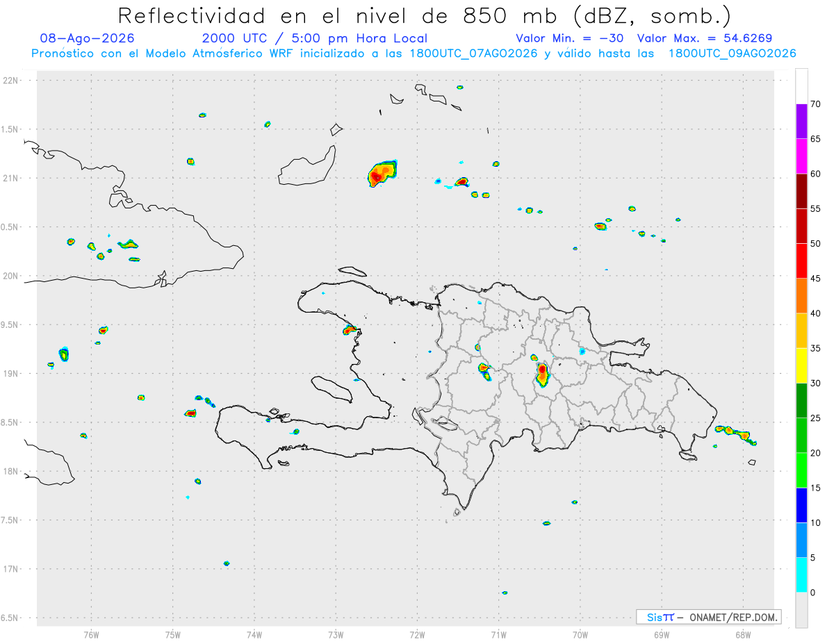This screenshot has height=644, width=834.
Task: Click the dark green 25–30 dBZ colorbar segment
Action: (801, 401)
